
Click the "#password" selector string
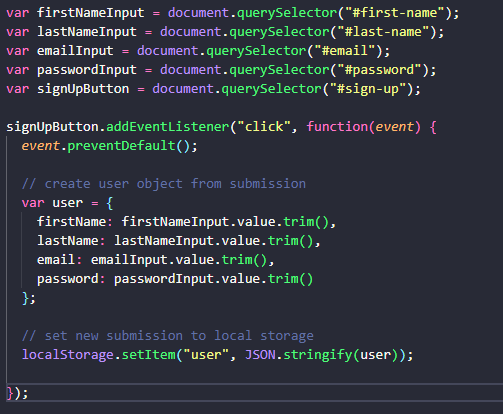(x=380, y=70)
